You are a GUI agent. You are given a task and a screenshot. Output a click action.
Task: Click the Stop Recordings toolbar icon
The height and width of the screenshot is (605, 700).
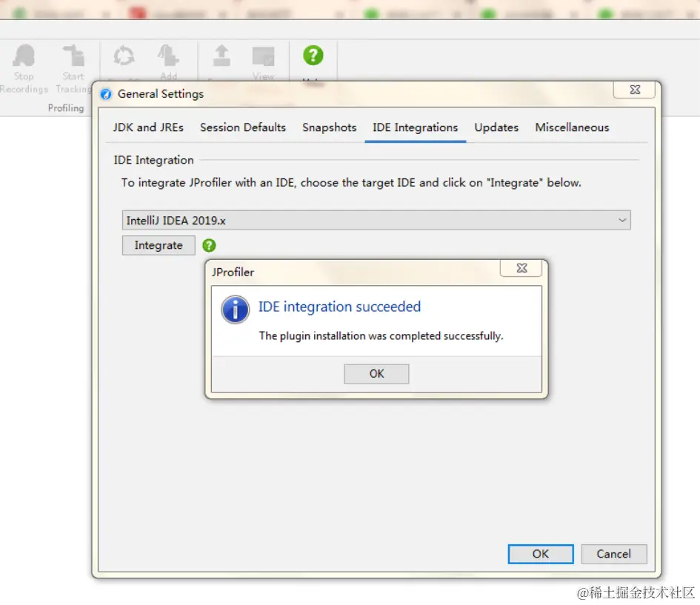24,56
